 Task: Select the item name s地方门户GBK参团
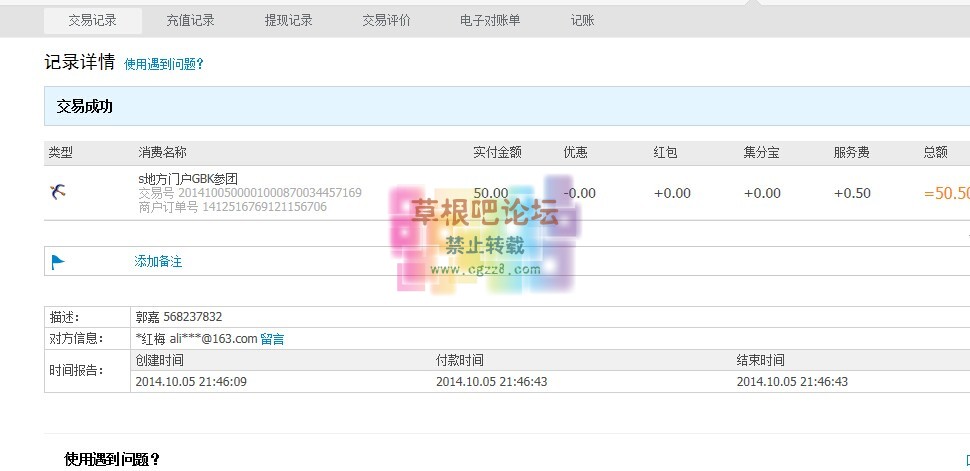(x=187, y=179)
